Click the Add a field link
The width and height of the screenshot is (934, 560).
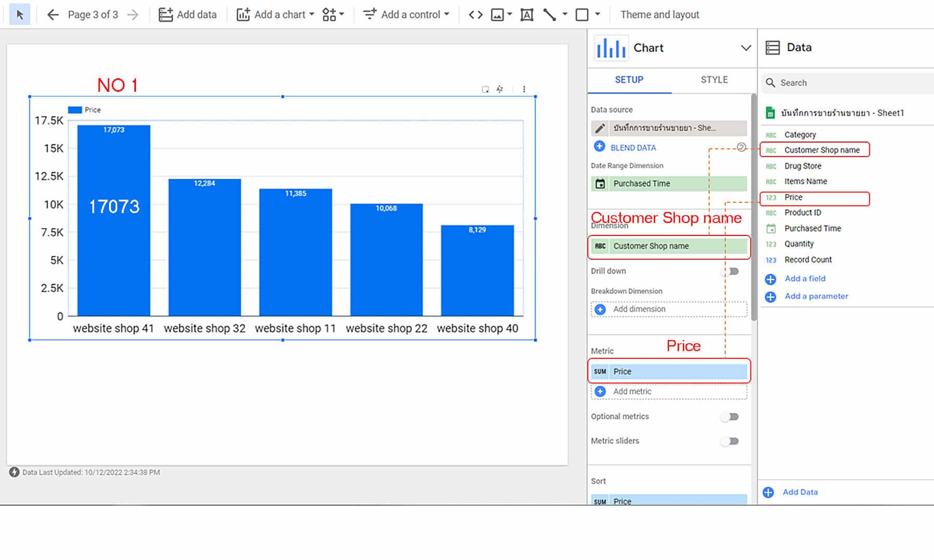805,278
